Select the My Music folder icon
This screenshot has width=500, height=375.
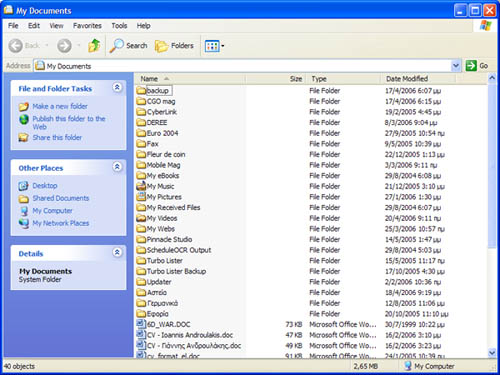141,186
